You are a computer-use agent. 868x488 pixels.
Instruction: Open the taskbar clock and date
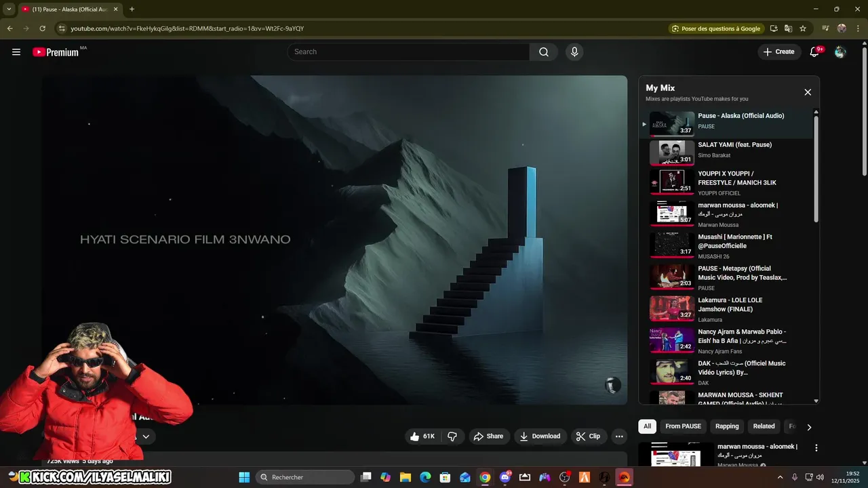click(x=846, y=477)
